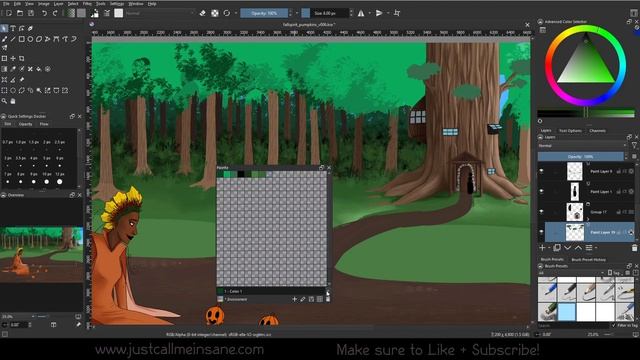Select the Gradient draw tool

coord(4,69)
